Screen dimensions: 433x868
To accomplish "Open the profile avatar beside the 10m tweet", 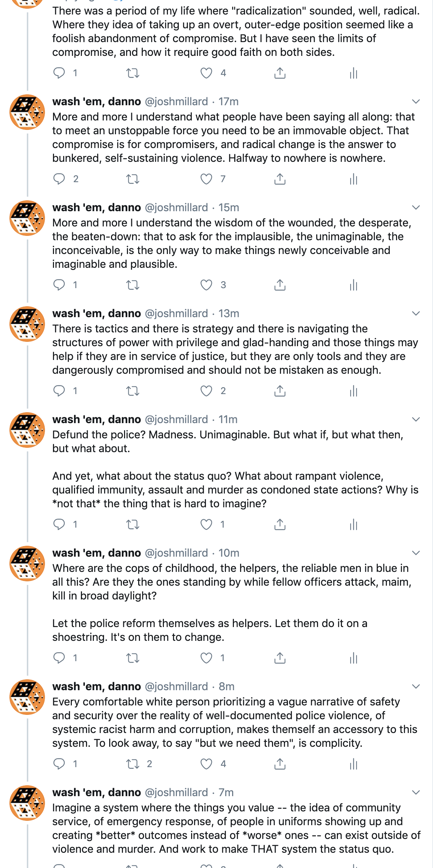I will coord(27,564).
